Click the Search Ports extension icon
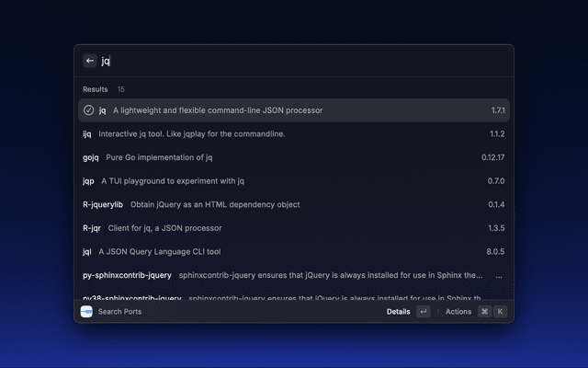 pos(86,312)
